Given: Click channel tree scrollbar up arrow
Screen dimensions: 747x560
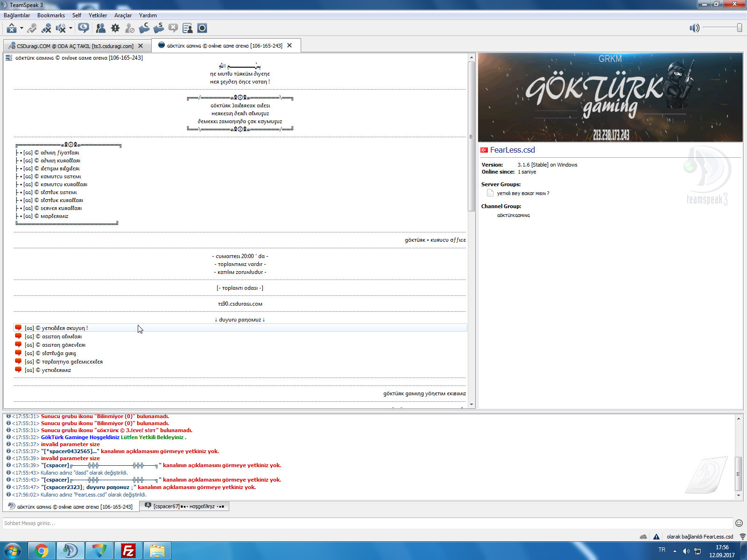Looking at the screenshot, I should point(472,57).
